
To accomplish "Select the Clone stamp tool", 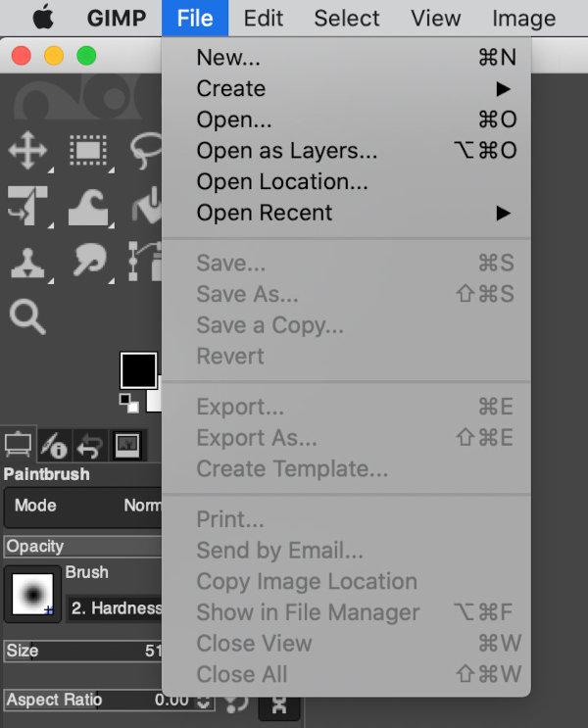I will (27, 264).
